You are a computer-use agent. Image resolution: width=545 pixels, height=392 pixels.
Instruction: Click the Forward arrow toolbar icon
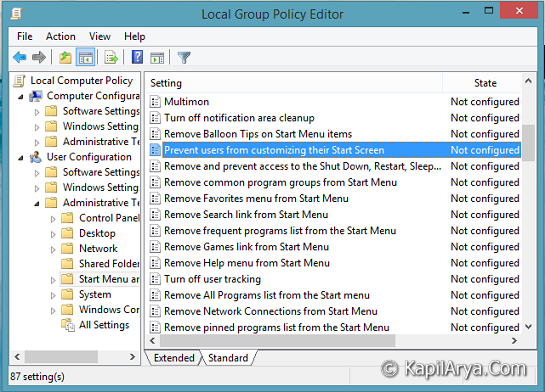tap(39, 57)
